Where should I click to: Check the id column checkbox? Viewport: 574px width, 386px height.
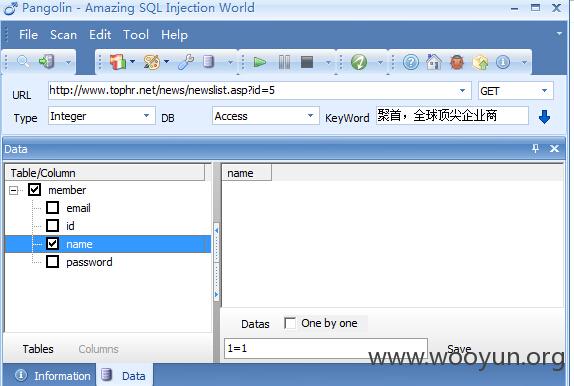(x=52, y=226)
